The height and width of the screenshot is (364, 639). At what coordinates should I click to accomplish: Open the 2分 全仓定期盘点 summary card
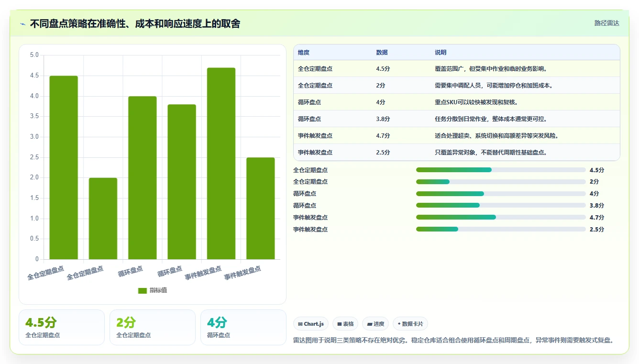[x=153, y=327]
